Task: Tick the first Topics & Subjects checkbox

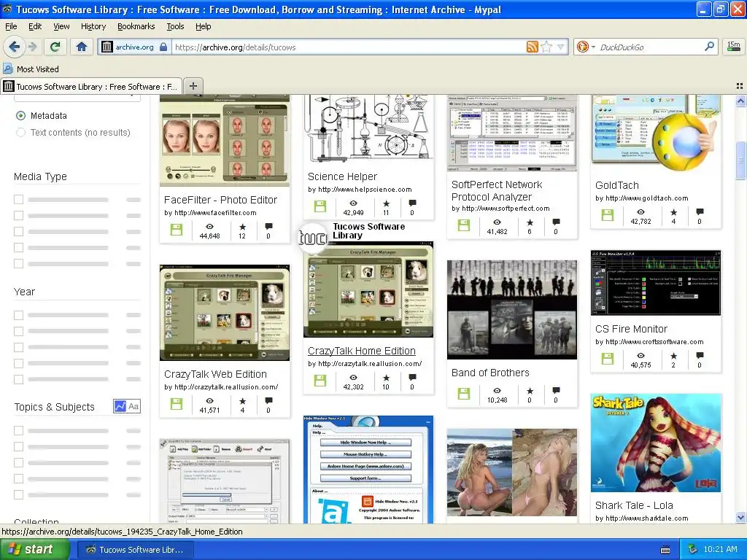Action: click(18, 430)
